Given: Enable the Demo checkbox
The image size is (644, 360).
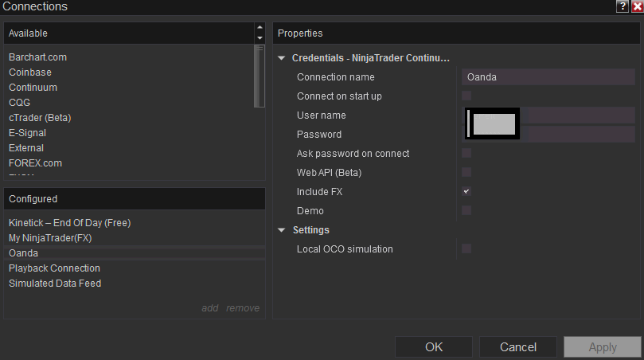Looking at the screenshot, I should pos(466,210).
